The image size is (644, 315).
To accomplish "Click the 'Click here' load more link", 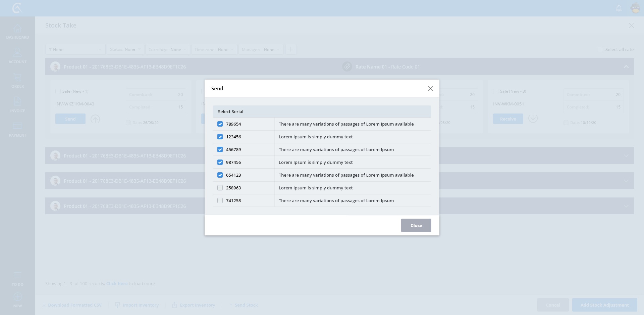I will point(117,283).
